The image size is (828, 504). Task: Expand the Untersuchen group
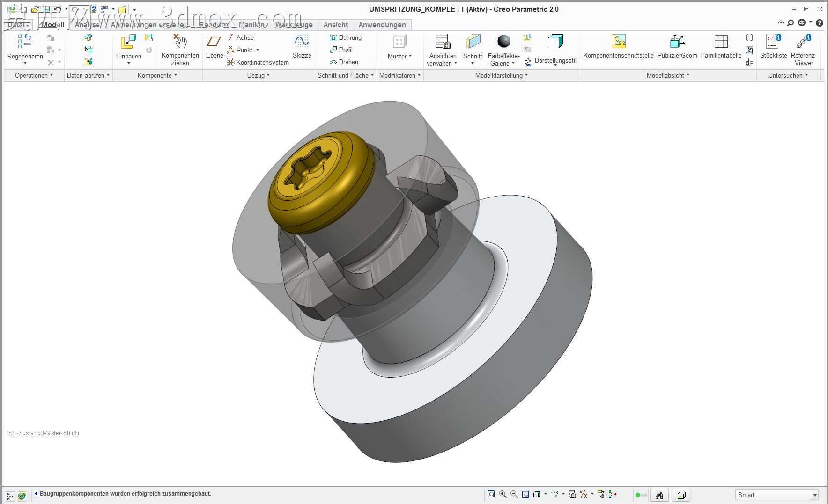tap(788, 75)
